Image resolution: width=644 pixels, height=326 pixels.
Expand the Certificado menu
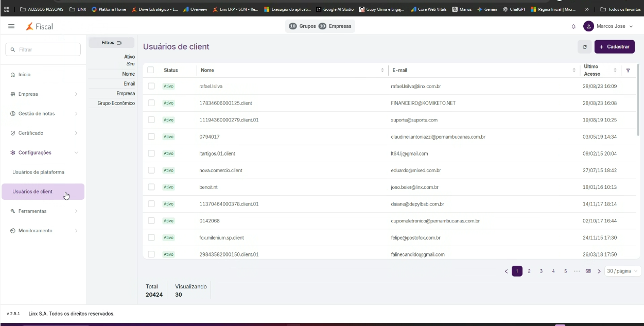[76, 133]
